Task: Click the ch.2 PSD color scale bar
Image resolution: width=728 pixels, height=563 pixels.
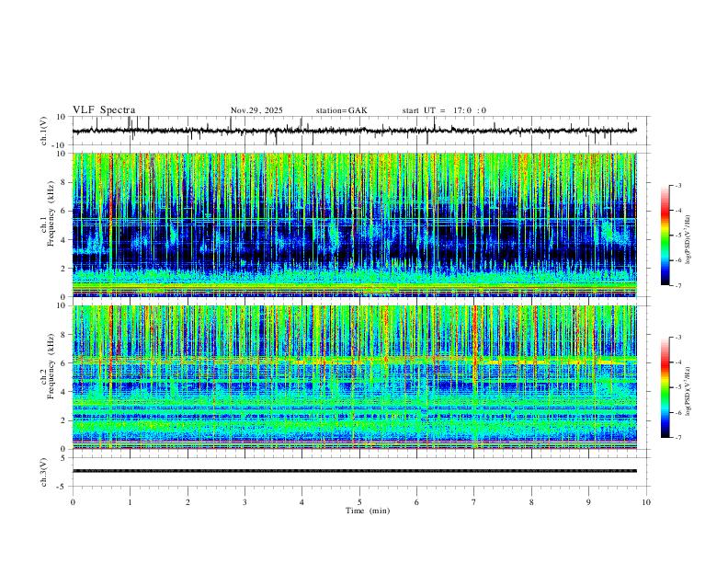Action: click(665, 387)
